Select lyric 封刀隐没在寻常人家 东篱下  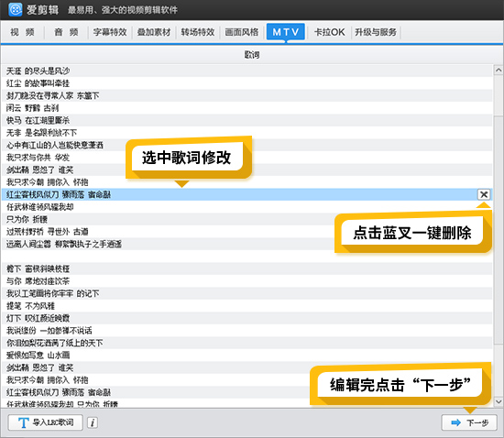[247, 95]
